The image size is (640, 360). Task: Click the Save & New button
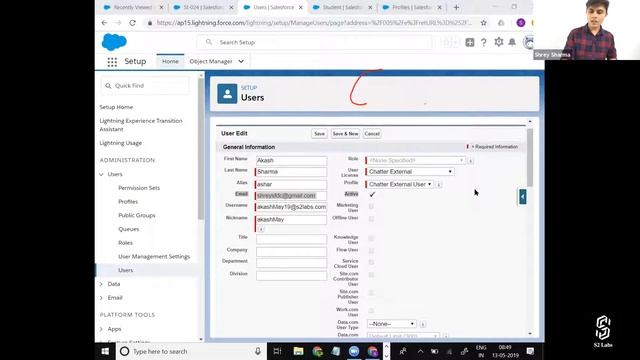click(345, 134)
